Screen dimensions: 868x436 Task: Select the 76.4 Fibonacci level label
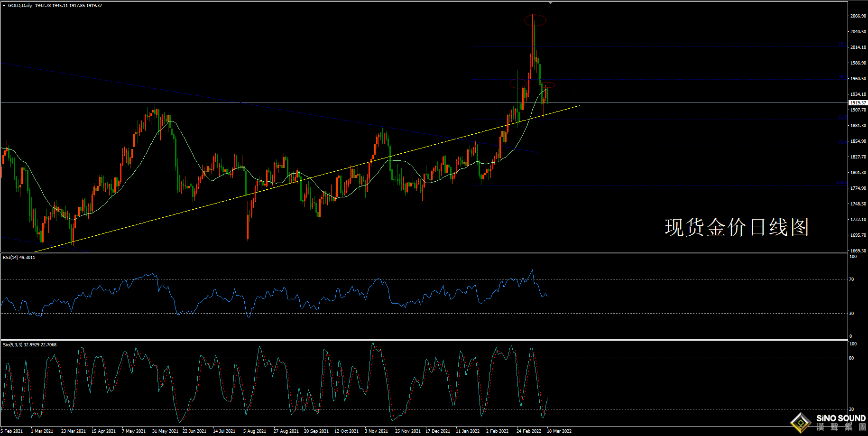pos(842,142)
